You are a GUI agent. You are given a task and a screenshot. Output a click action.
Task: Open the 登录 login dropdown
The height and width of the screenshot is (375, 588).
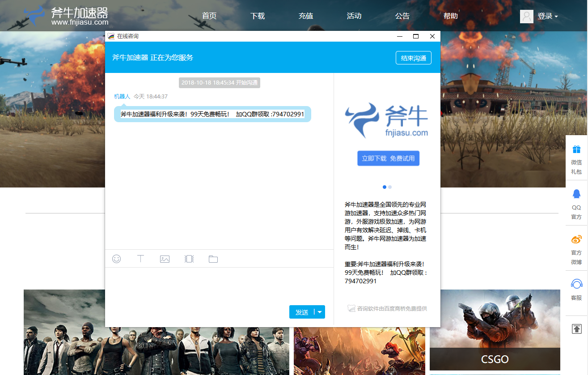[545, 16]
